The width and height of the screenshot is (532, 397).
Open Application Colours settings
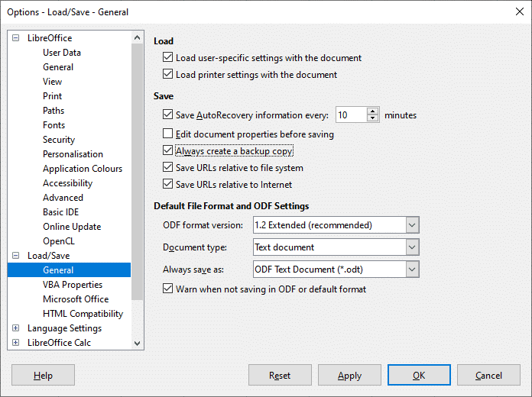[x=83, y=169]
